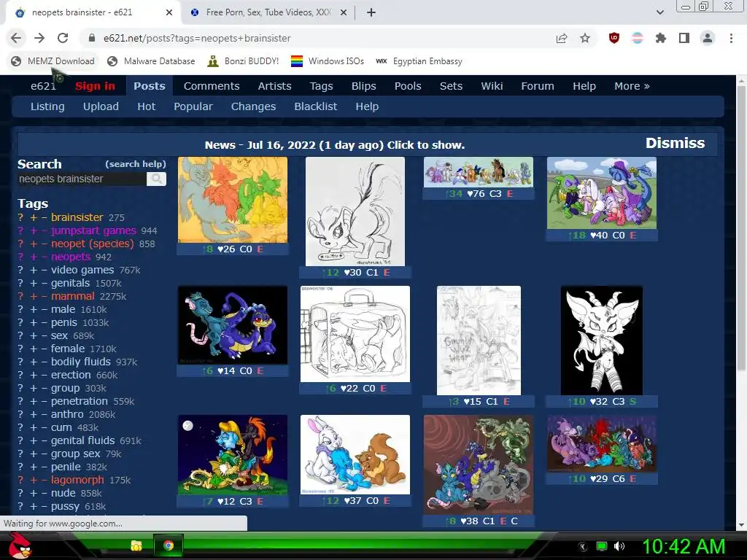Select the Posts menu item
This screenshot has height=560, width=747.
coord(149,86)
